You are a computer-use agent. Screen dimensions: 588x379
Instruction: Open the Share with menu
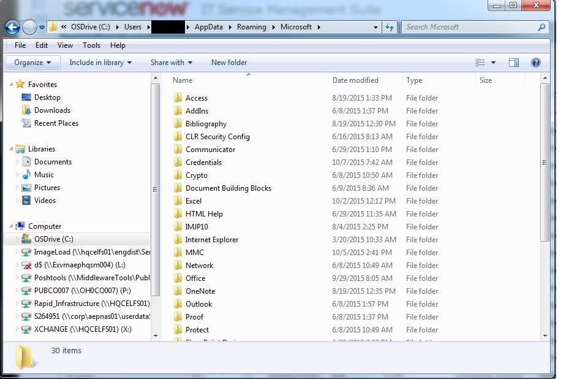(170, 62)
